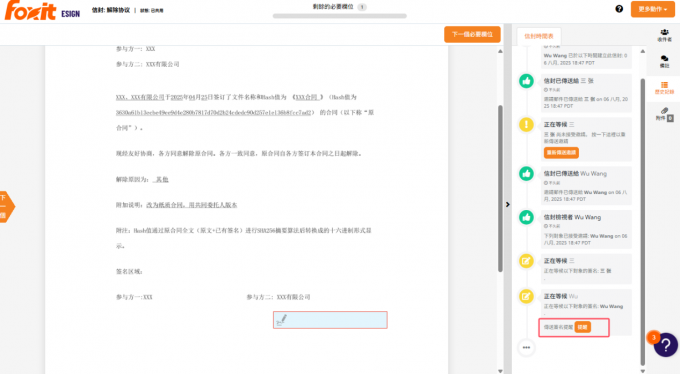Click the timeline panel scrollbar's down arrow
Image resolution: width=680 pixels, height=374 pixels.
point(643,371)
